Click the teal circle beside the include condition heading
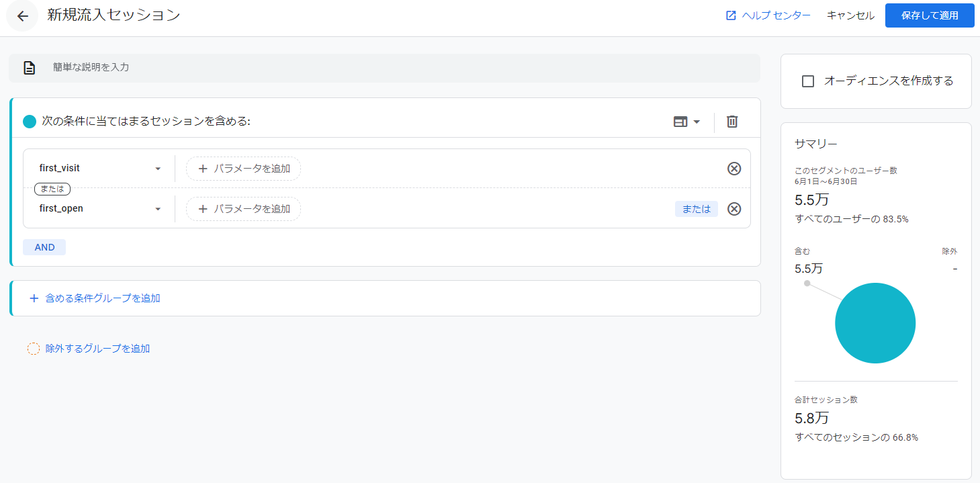 click(x=30, y=122)
